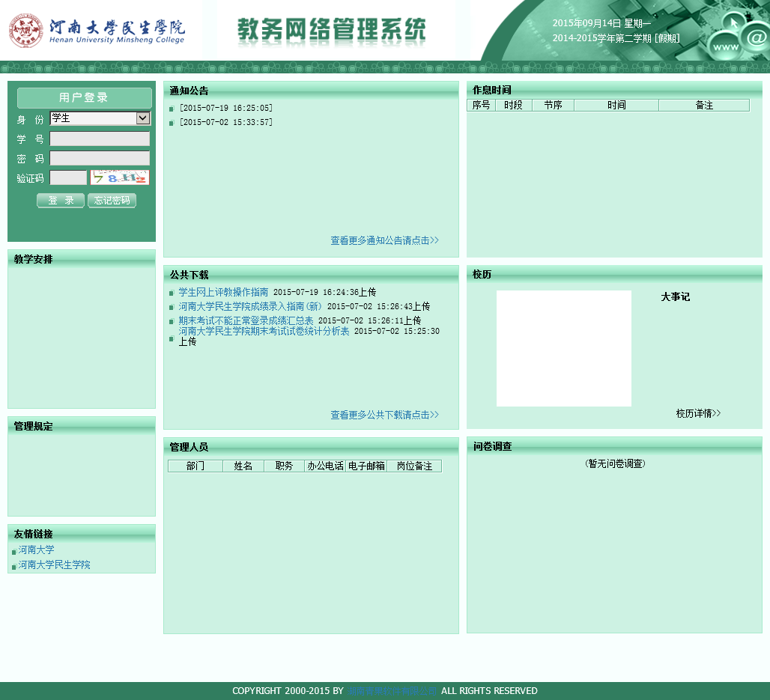Click the 办公电话 column header

[326, 466]
